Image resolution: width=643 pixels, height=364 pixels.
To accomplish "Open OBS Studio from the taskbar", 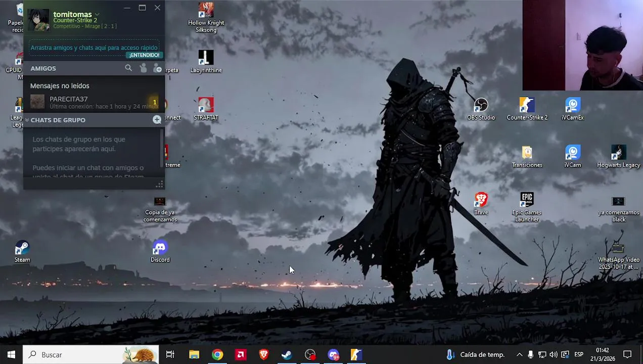I will pyautogui.click(x=310, y=355).
